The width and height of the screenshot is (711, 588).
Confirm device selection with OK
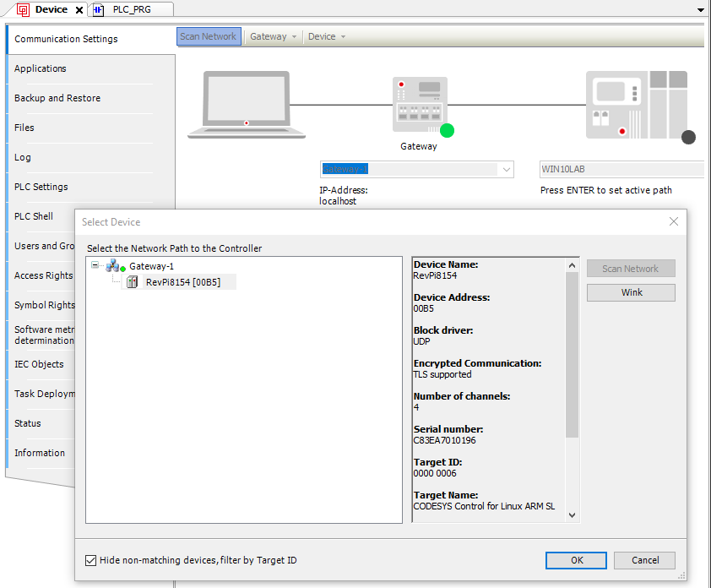tap(576, 560)
